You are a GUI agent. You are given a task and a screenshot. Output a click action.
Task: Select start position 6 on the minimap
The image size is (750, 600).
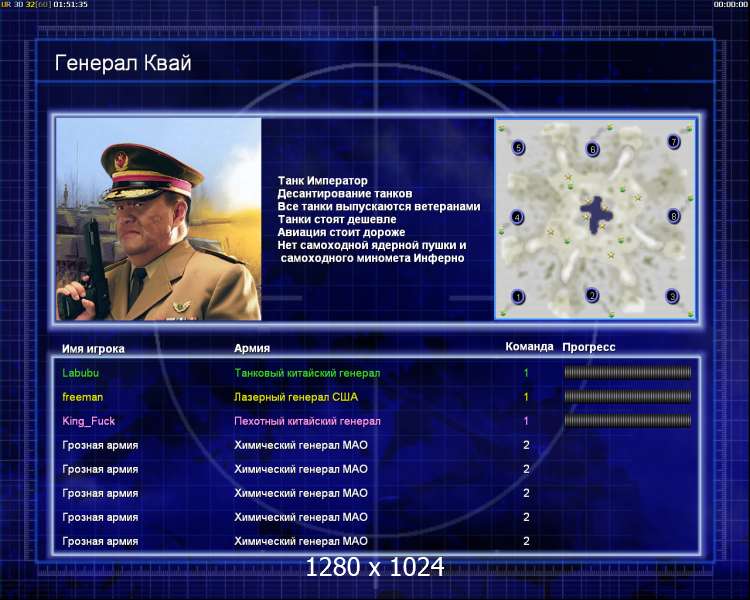[593, 149]
